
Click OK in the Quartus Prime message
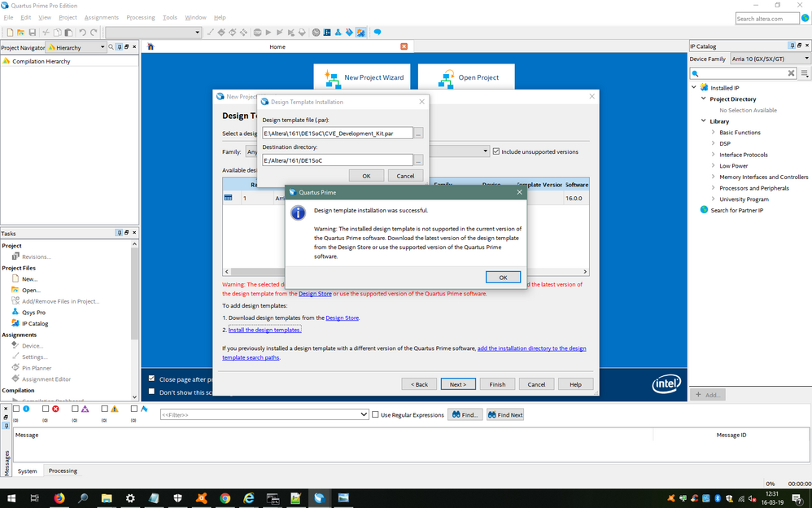click(x=503, y=278)
